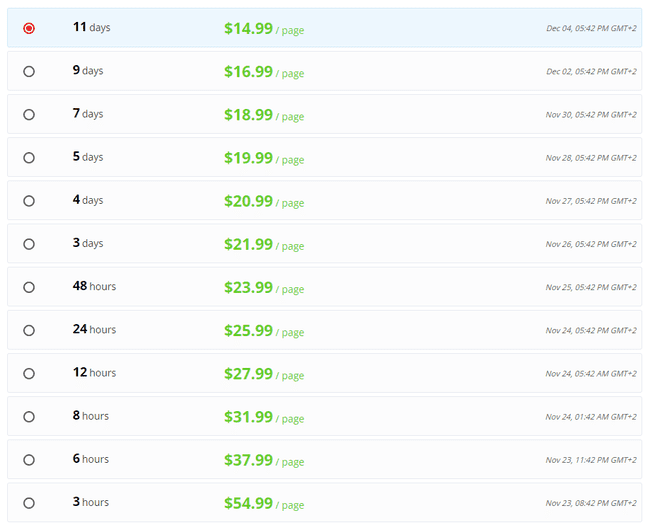The image size is (650, 530).
Task: Click the $23.99 per page price
Action: pos(264,288)
